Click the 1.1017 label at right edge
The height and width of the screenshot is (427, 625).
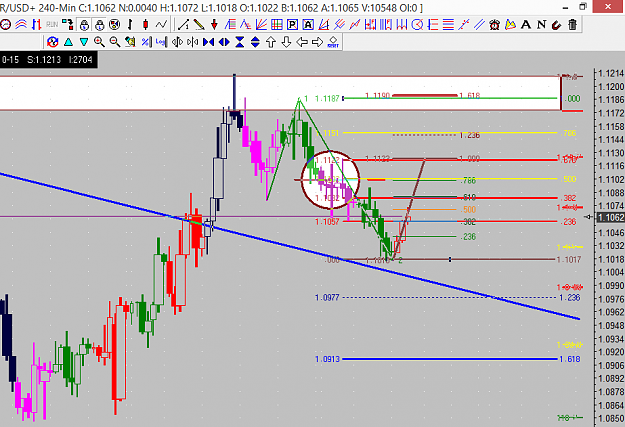(x=569, y=260)
